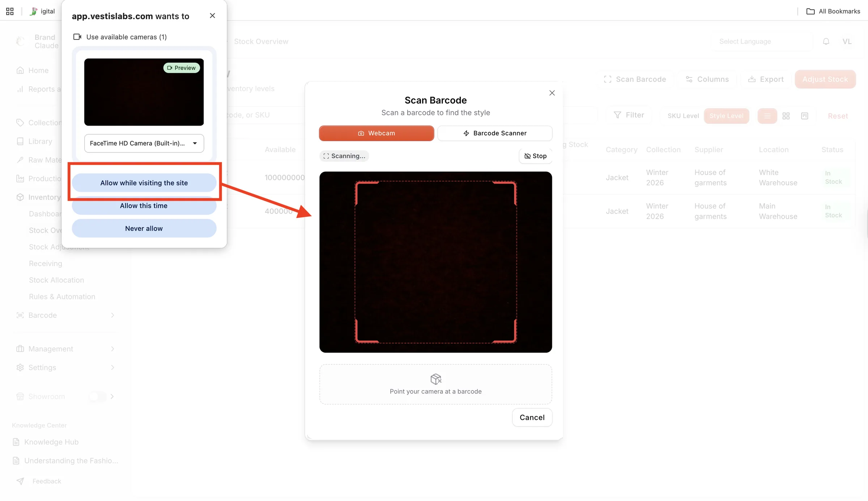
Task: Open the Filter options
Action: [x=629, y=115]
